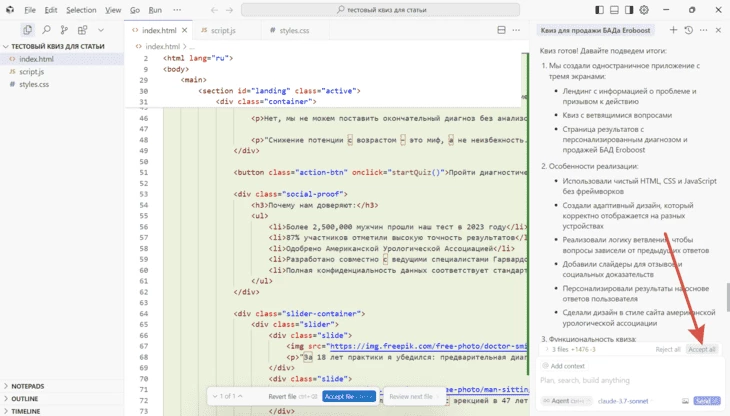Toggle the primary side bar layout icon
The image size is (730, 416).
coord(600,10)
